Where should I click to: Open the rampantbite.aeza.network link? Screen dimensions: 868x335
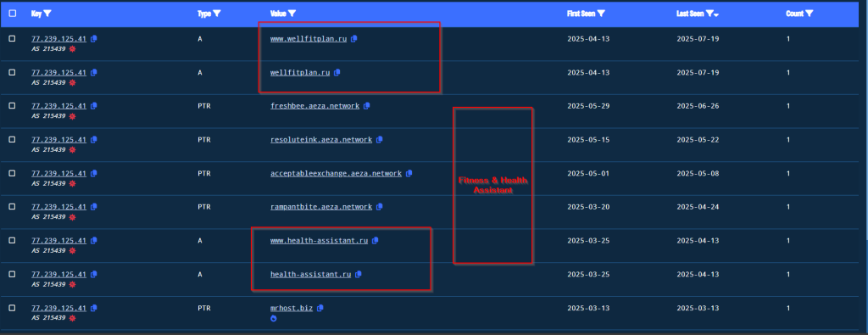321,207
